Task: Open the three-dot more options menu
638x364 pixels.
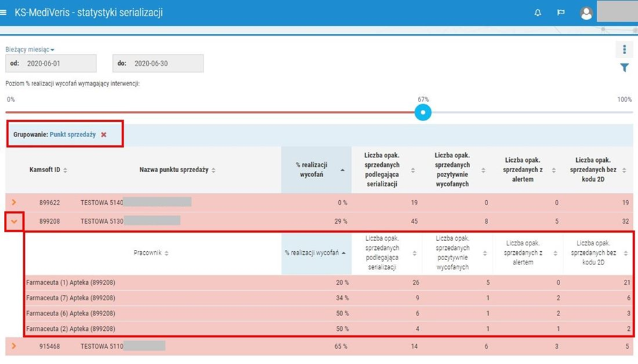Action: (625, 50)
